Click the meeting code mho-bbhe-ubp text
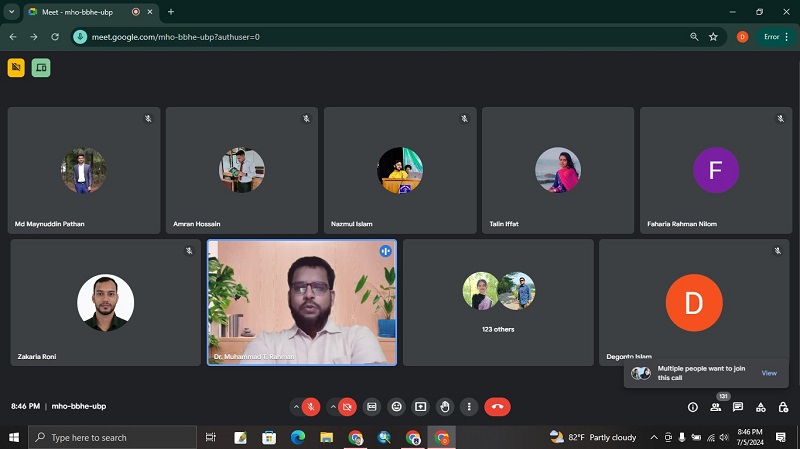 pyautogui.click(x=79, y=406)
